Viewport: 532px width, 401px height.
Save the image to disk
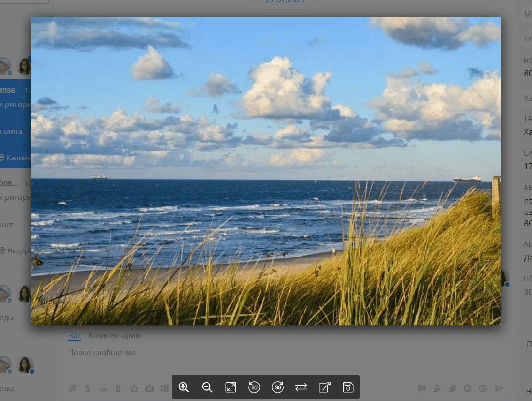point(348,387)
